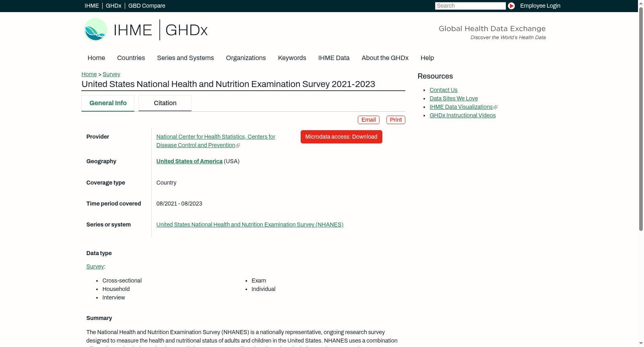
Task: Click the Email button
Action: [x=369, y=120]
